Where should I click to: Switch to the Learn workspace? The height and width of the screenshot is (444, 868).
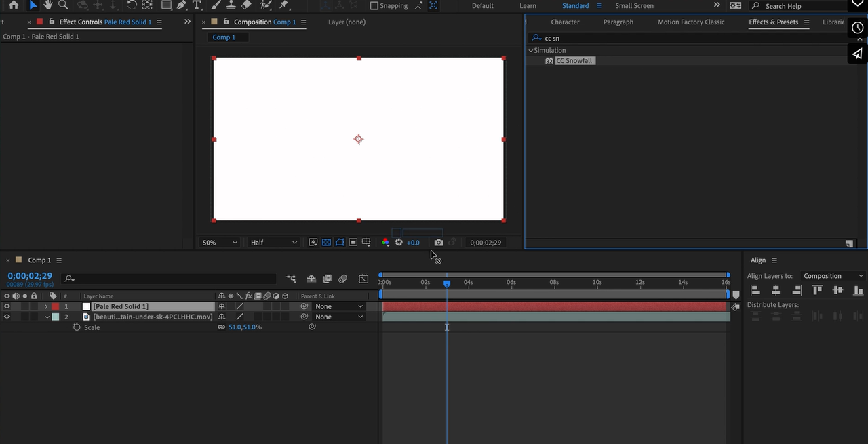click(x=528, y=5)
